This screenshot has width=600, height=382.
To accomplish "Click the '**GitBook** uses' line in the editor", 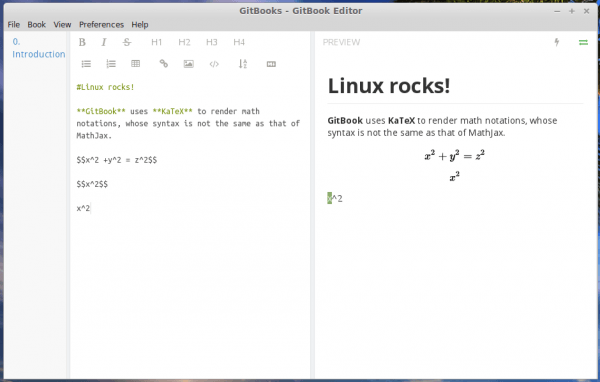I will [x=168, y=111].
